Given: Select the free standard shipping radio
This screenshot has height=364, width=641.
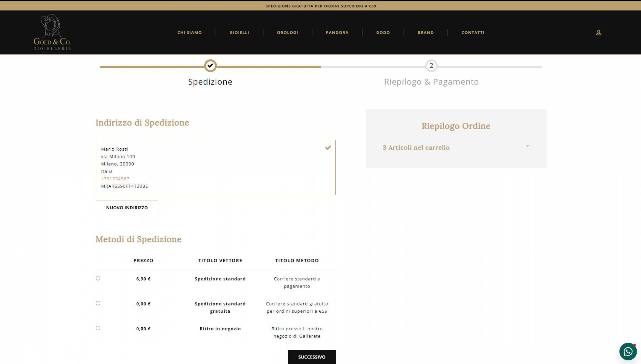Looking at the screenshot, I should click(x=98, y=303).
